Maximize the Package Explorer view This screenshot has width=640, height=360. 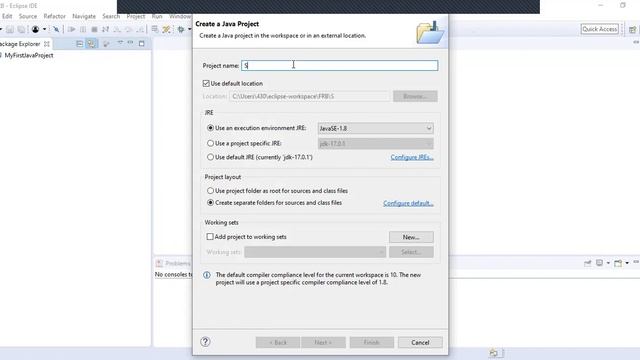click(x=142, y=43)
